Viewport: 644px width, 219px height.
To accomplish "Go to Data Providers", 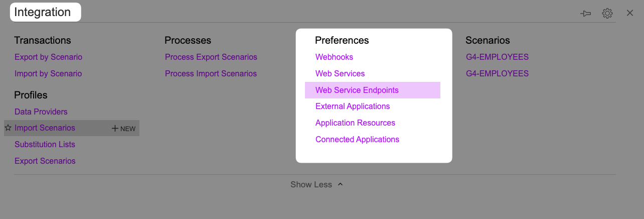I will tap(41, 112).
